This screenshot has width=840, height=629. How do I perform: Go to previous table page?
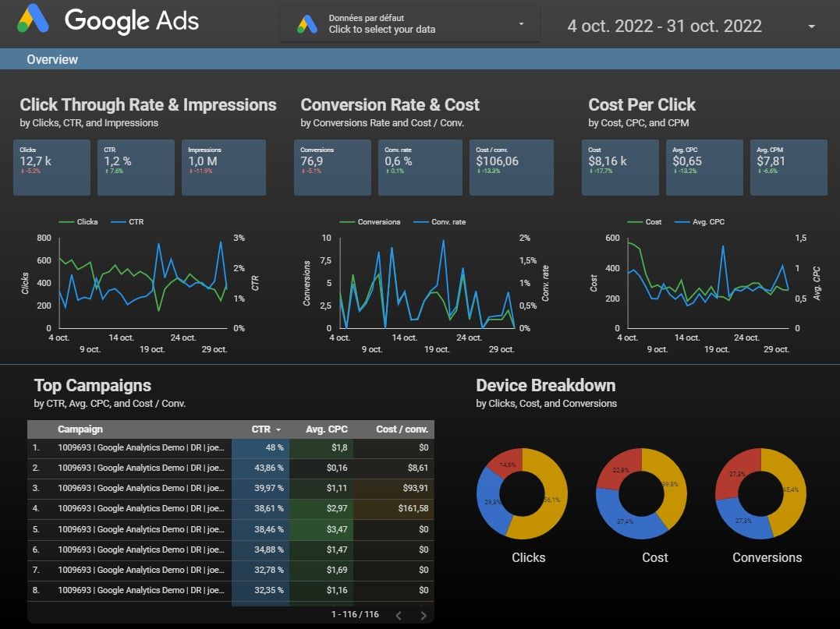(x=399, y=616)
